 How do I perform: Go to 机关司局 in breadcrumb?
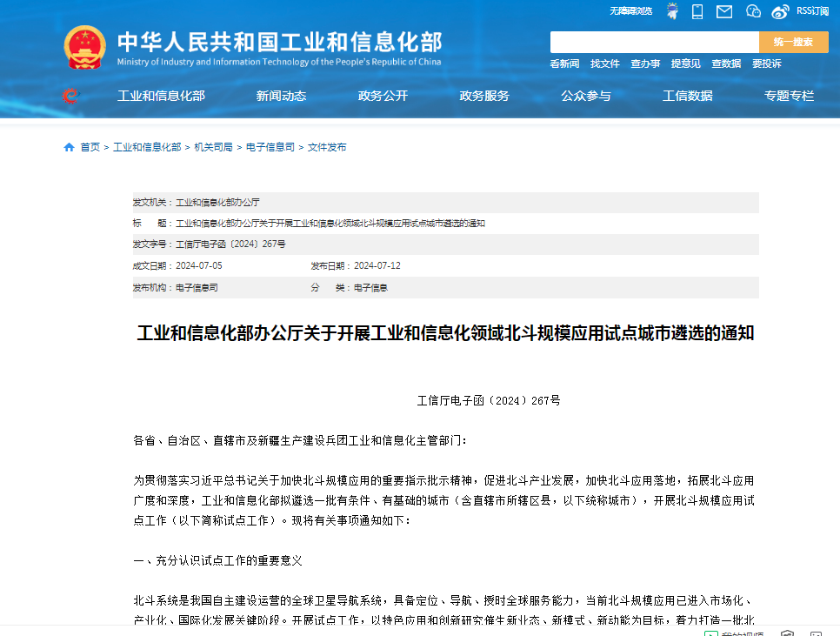pyautogui.click(x=213, y=148)
